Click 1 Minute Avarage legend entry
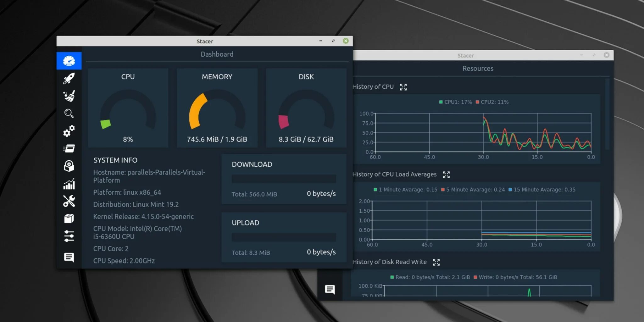This screenshot has width=644, height=322. point(405,190)
